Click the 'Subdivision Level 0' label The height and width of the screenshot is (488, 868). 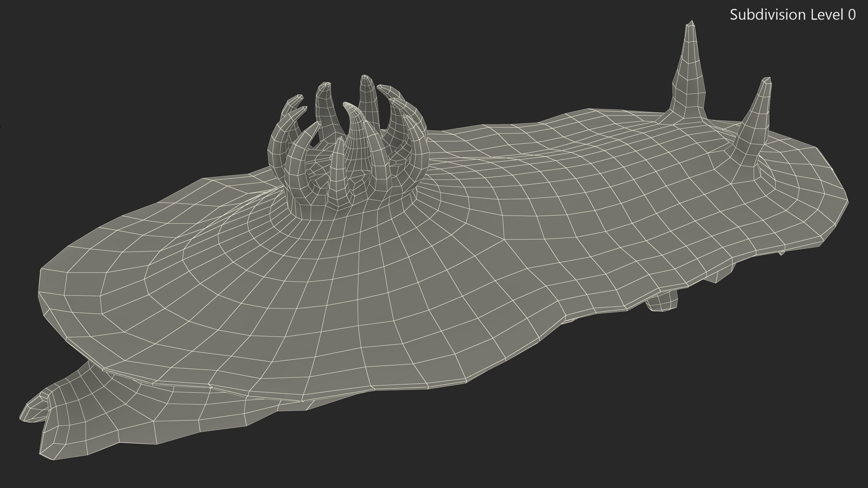pos(793,15)
